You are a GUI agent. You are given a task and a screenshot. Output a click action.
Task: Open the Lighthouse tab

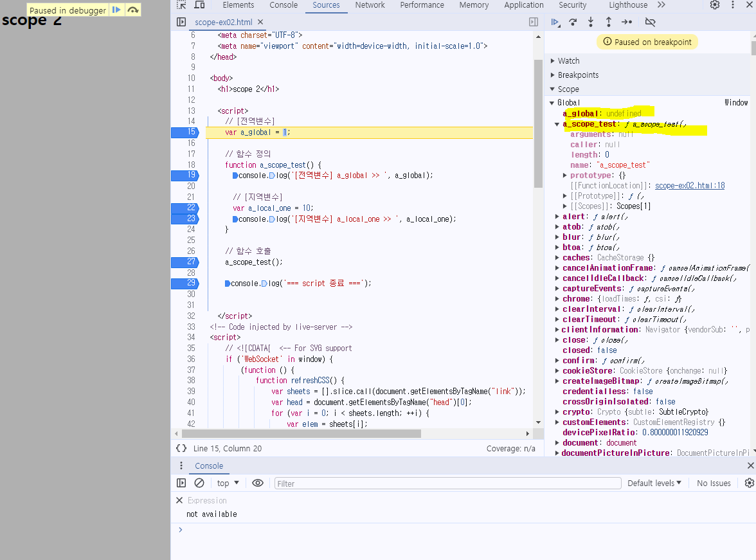pos(627,5)
